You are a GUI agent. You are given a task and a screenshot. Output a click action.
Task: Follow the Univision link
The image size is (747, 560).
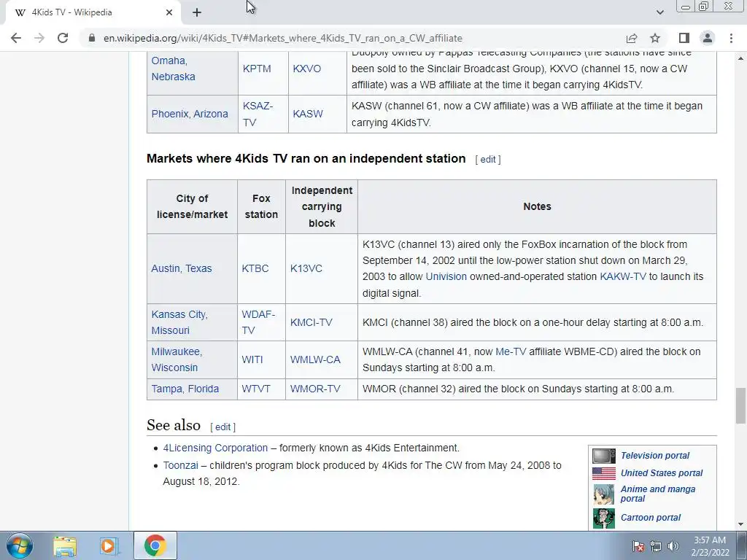tap(446, 276)
